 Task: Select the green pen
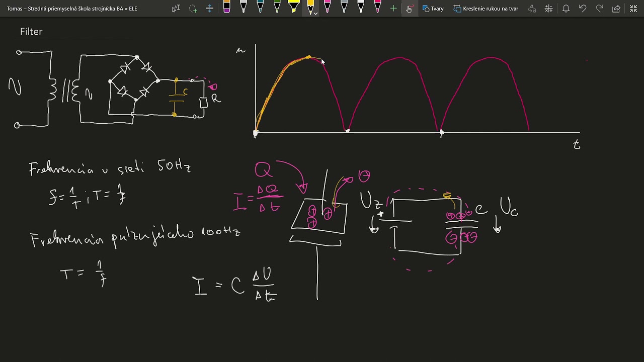[277, 8]
